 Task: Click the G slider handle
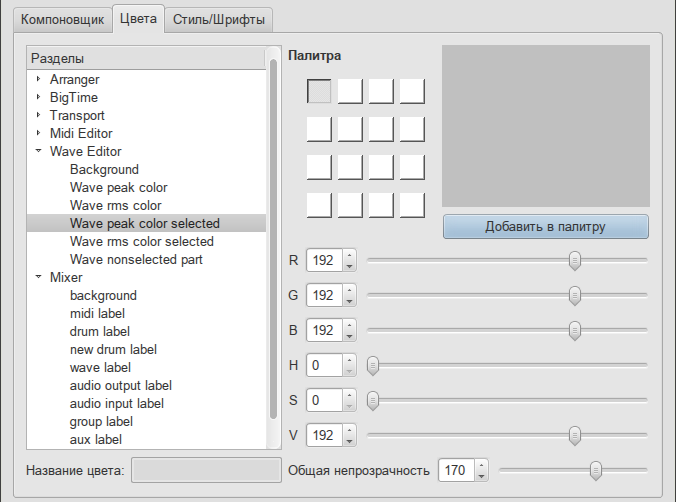575,295
